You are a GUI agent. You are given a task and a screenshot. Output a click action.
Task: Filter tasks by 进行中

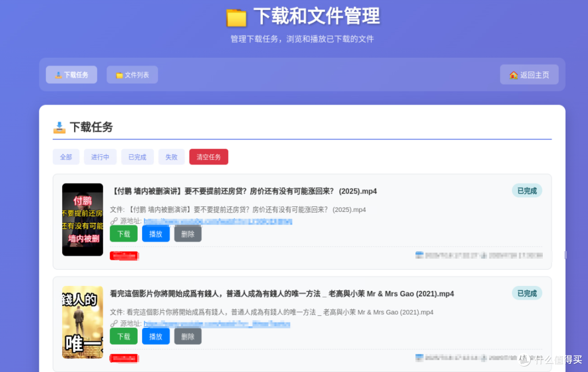click(100, 157)
